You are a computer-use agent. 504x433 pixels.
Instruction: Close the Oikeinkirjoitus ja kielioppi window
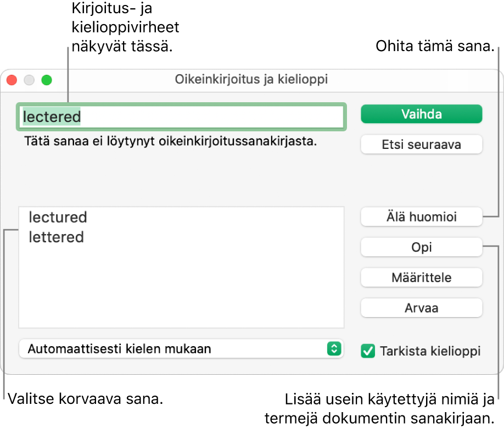coord(12,80)
